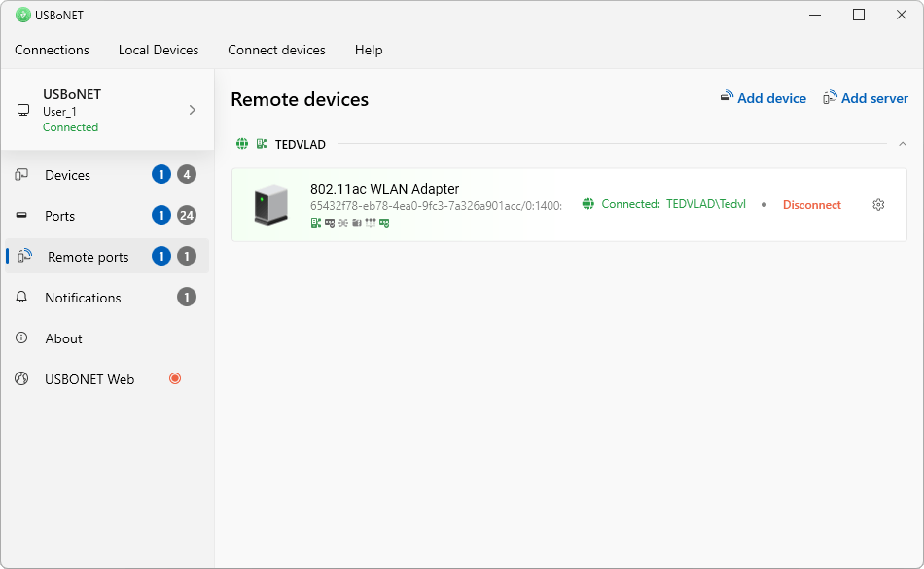The height and width of the screenshot is (569, 924).
Task: Click the About info icon
Action: 21,338
